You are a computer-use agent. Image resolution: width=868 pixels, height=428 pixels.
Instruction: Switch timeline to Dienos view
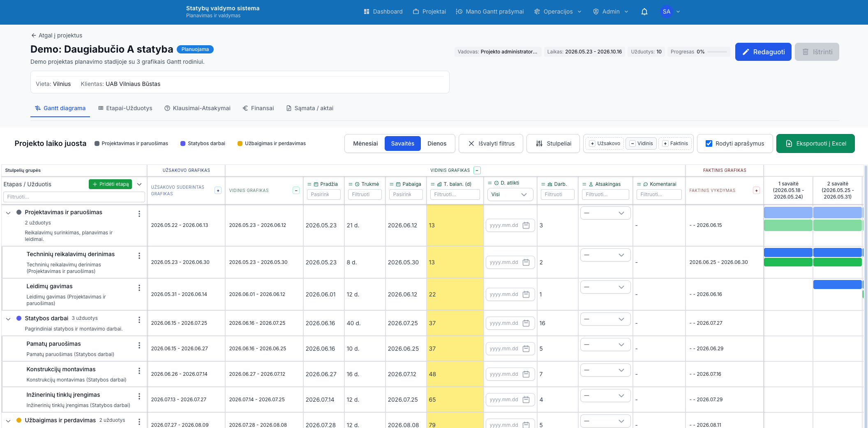[437, 143]
